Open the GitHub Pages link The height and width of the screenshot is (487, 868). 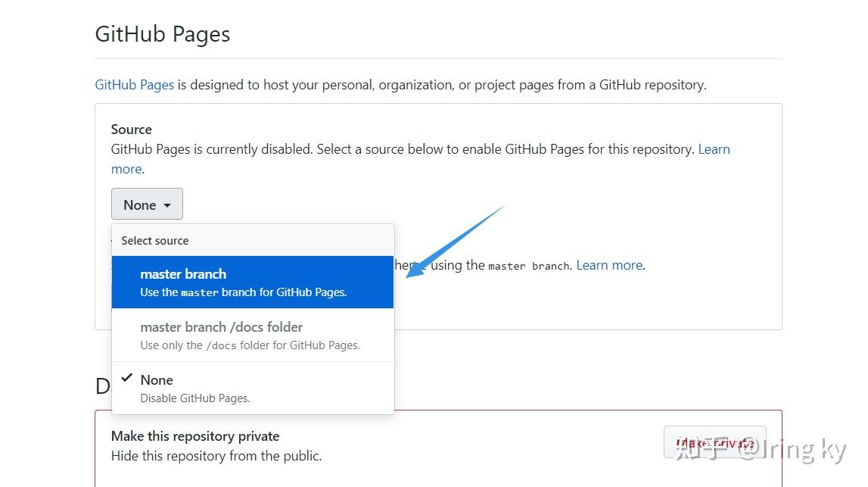[134, 84]
